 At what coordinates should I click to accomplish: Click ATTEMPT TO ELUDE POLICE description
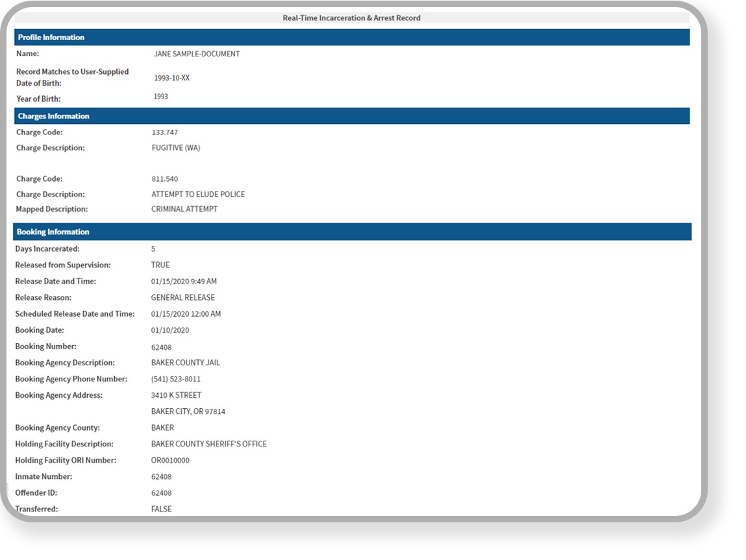point(199,195)
